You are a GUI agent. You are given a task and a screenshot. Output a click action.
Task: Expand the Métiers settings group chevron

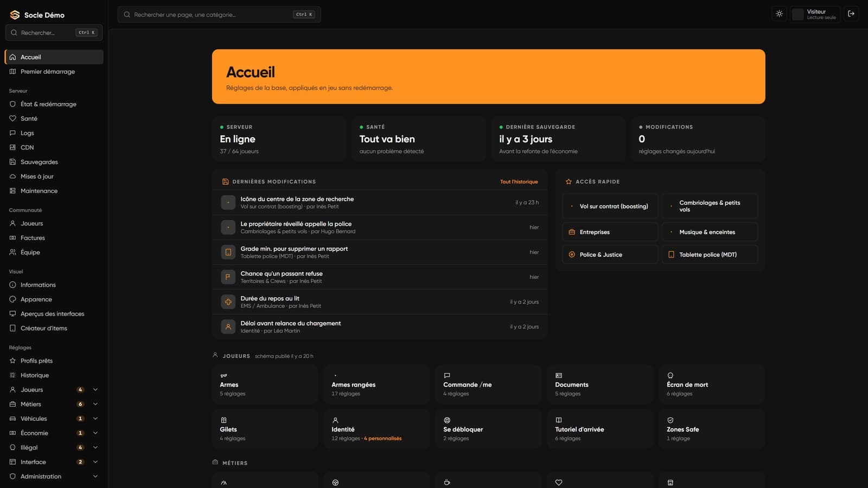tap(95, 404)
